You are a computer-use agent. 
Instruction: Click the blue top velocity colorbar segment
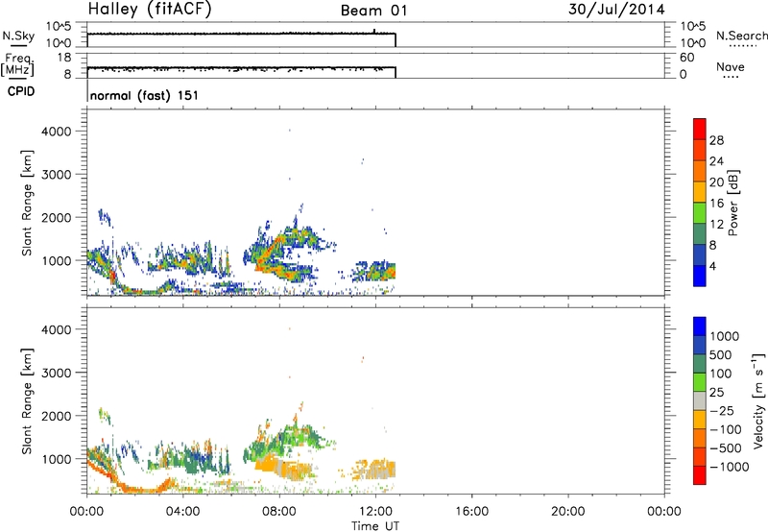(700, 326)
